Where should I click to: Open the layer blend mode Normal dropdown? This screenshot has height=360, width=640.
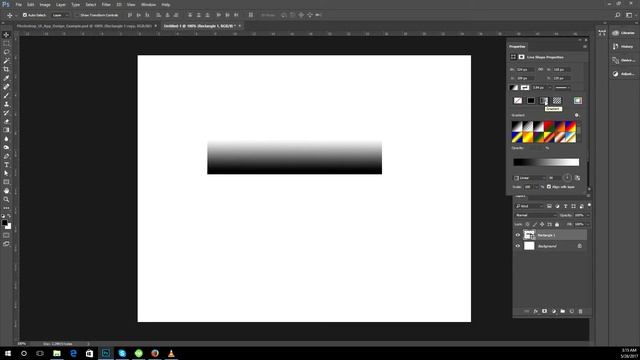(536, 215)
